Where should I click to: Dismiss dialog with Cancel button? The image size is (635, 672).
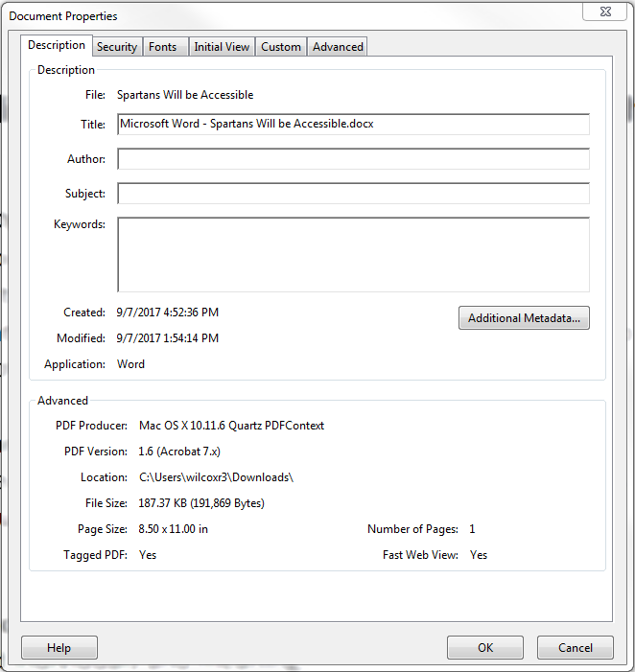[x=575, y=648]
